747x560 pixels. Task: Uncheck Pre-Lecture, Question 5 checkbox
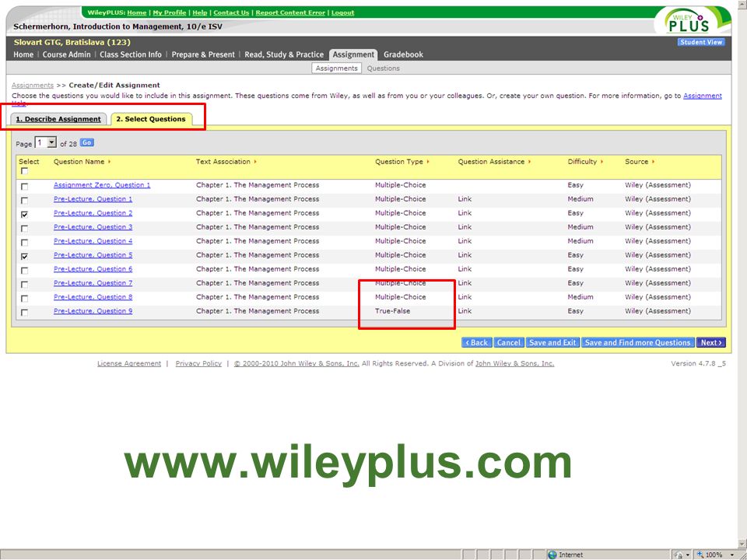[x=24, y=257]
